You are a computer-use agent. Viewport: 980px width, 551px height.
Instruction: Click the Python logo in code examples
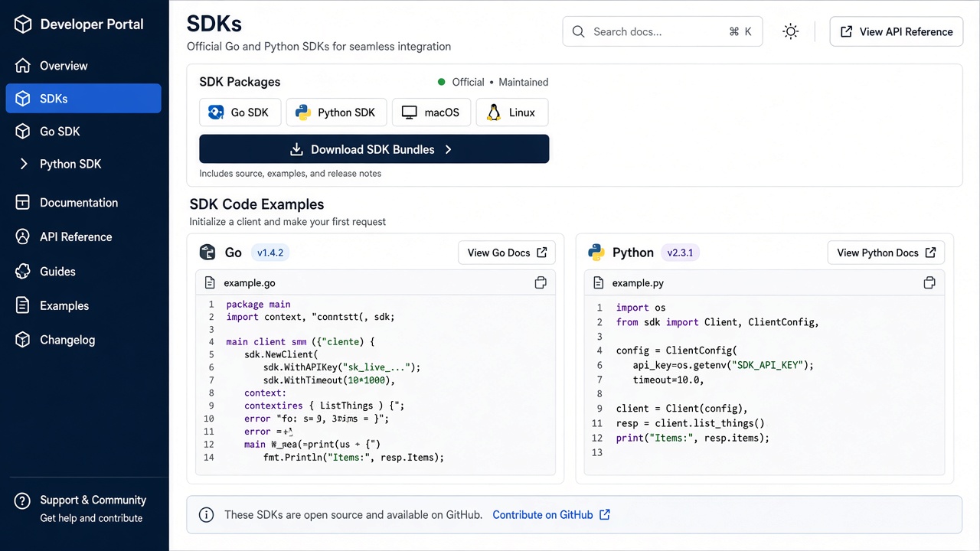(x=596, y=253)
